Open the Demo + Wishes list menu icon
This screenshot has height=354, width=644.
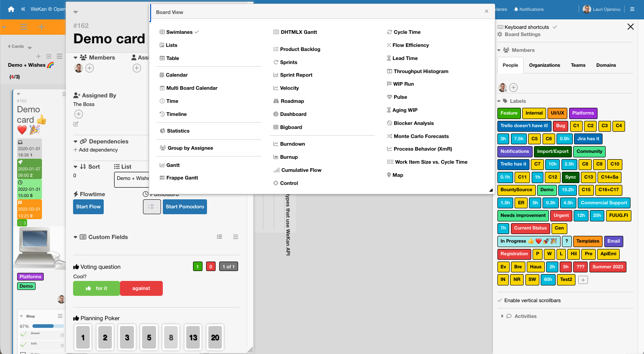point(60,56)
